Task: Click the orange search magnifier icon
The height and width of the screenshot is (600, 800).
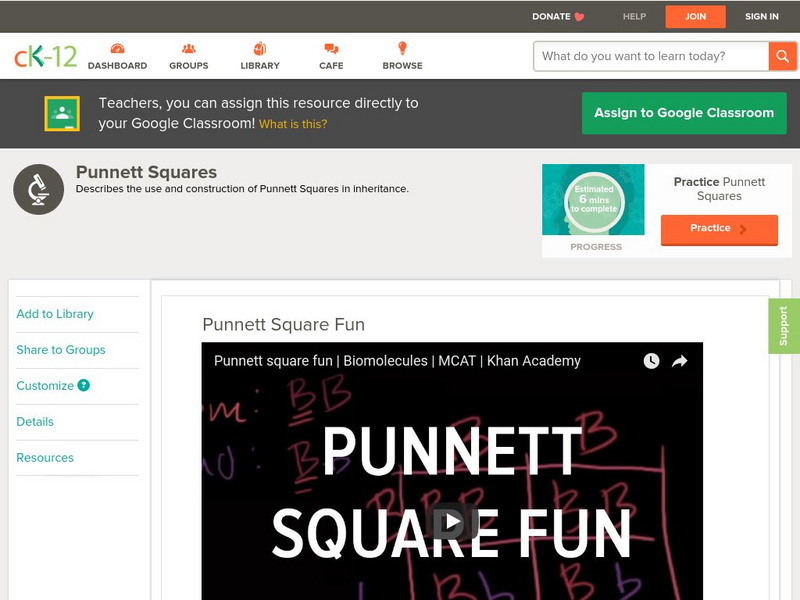Action: pyautogui.click(x=782, y=56)
